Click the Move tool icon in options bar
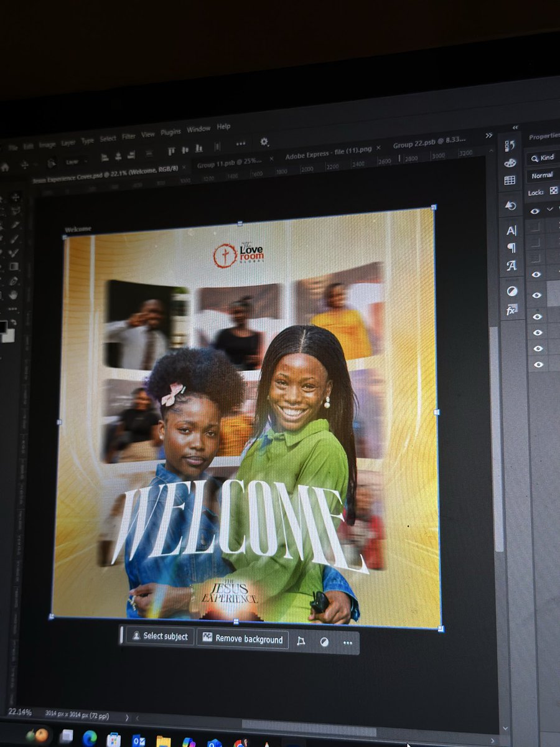Image resolution: width=560 pixels, height=747 pixels. 25,165
